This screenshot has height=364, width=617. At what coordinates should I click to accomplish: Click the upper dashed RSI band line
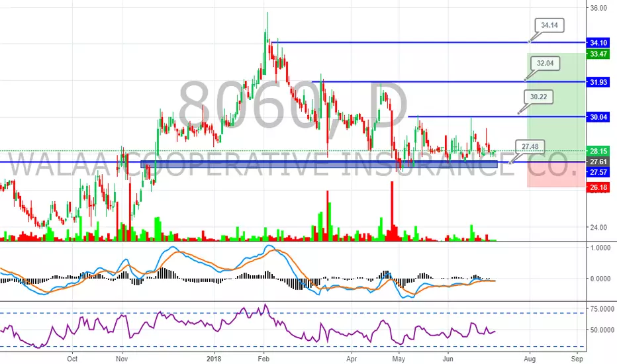(293, 313)
